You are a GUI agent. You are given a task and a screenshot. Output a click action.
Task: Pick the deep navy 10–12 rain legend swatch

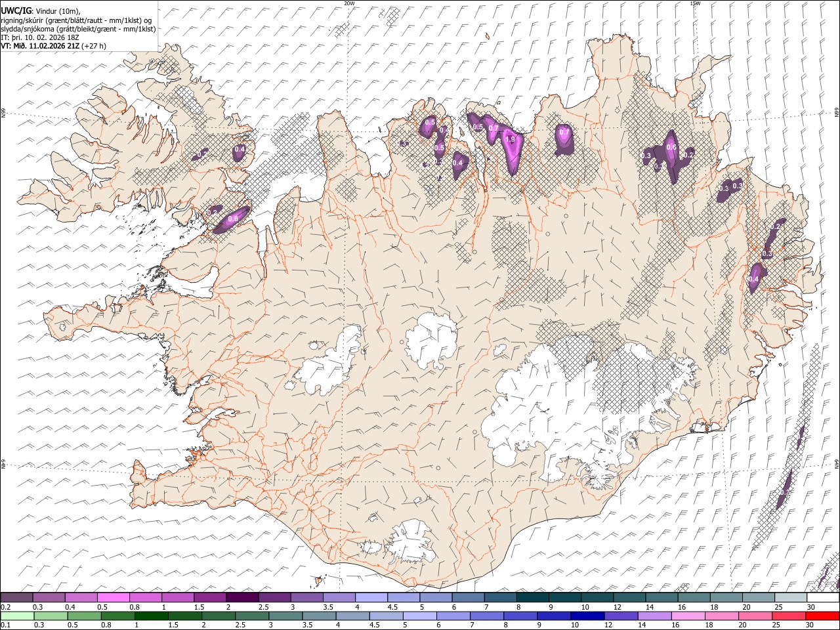pos(587,616)
